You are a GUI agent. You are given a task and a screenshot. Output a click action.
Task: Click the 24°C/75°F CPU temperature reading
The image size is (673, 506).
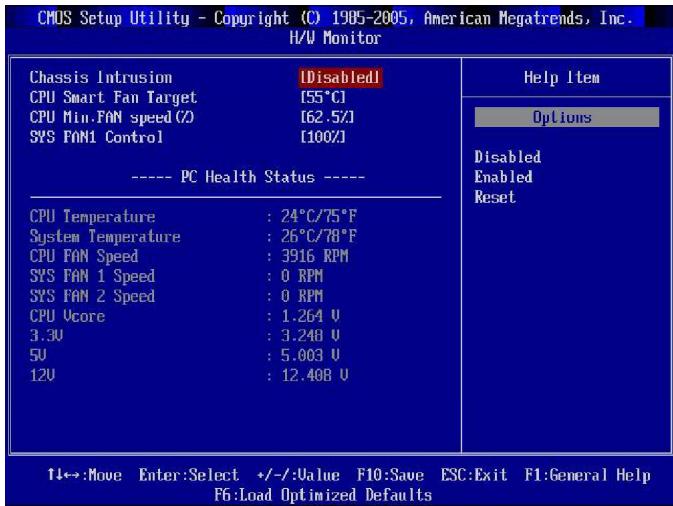click(318, 216)
